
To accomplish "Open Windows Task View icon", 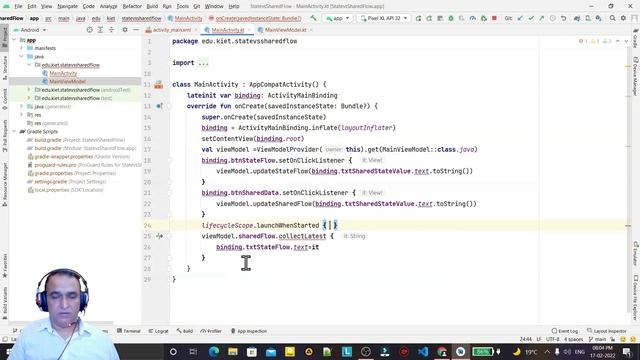I will (193, 351).
